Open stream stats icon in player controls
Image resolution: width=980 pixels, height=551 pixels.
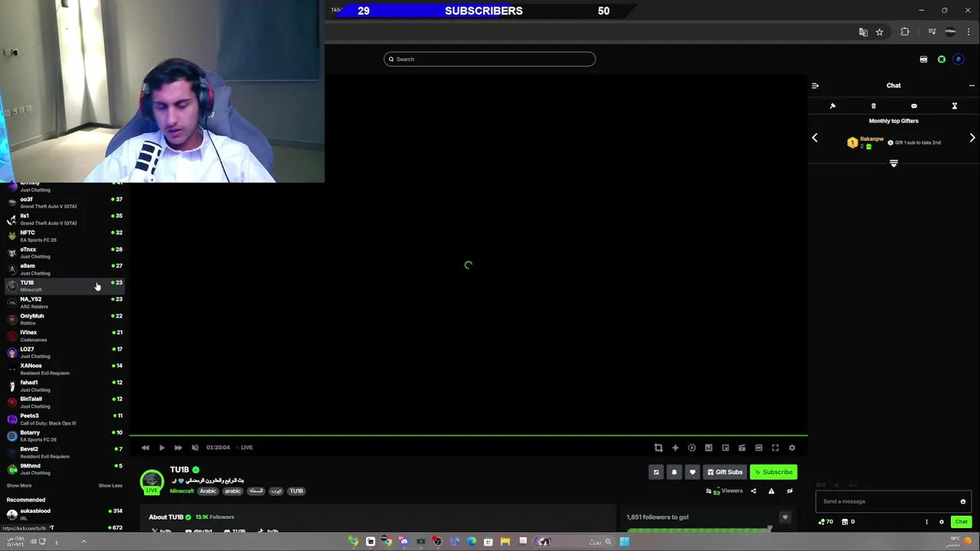pos(708,448)
